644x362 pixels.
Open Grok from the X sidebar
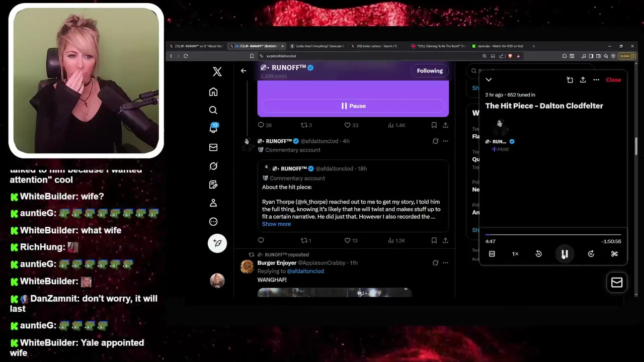(x=213, y=166)
